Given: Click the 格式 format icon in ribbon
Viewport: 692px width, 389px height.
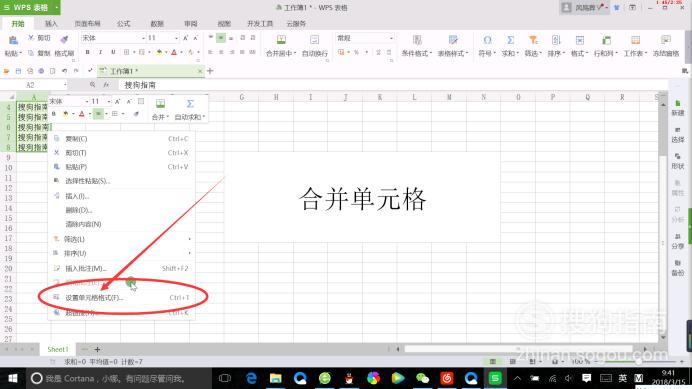Looking at the screenshot, I should point(580,40).
